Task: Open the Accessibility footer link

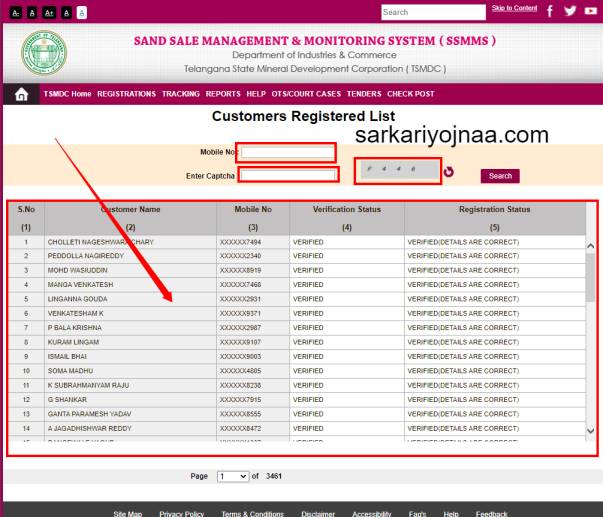Action: click(371, 514)
